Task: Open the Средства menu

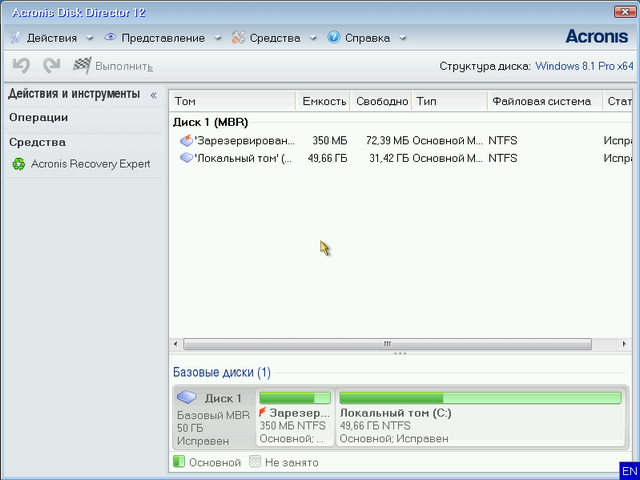Action: point(275,38)
